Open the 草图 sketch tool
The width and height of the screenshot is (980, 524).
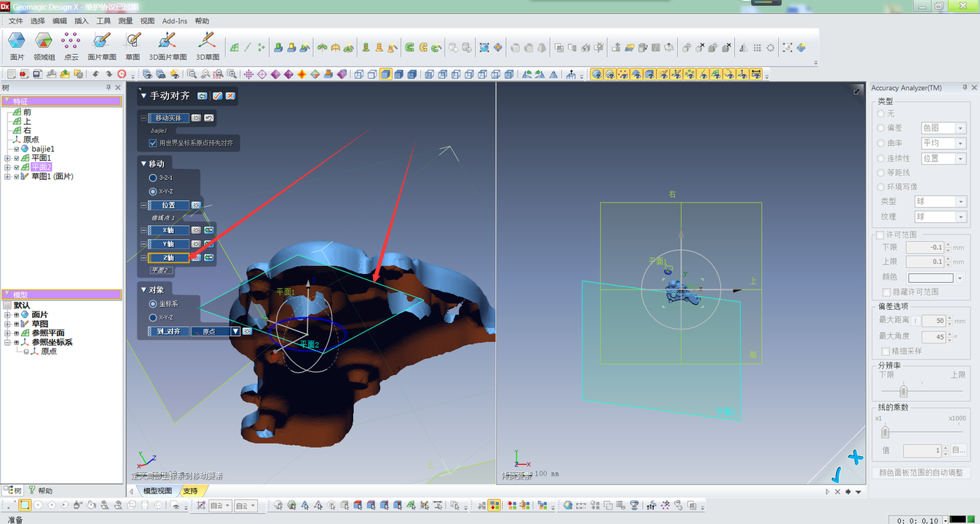coord(132,45)
